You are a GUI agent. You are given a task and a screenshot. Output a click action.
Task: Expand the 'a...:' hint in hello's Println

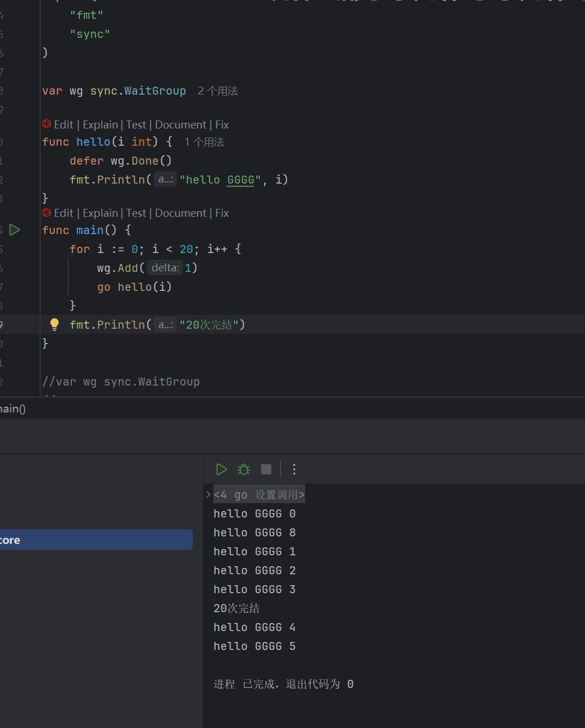click(x=166, y=180)
